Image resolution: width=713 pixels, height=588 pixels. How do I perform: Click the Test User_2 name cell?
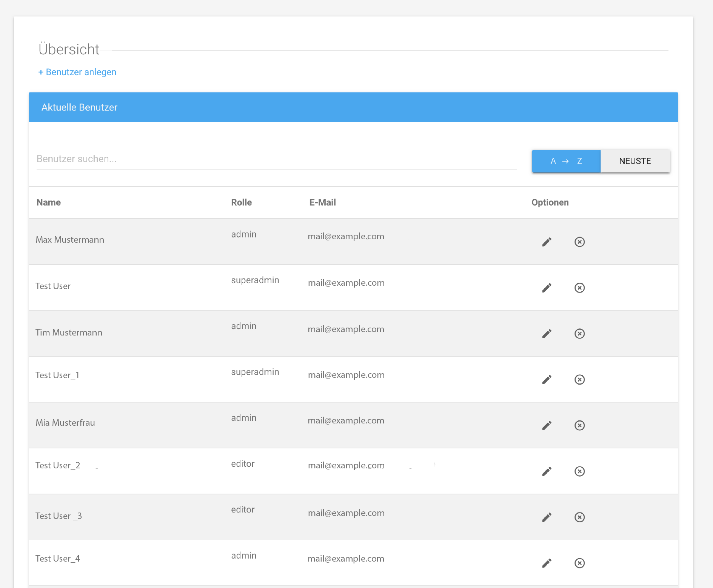coord(58,466)
